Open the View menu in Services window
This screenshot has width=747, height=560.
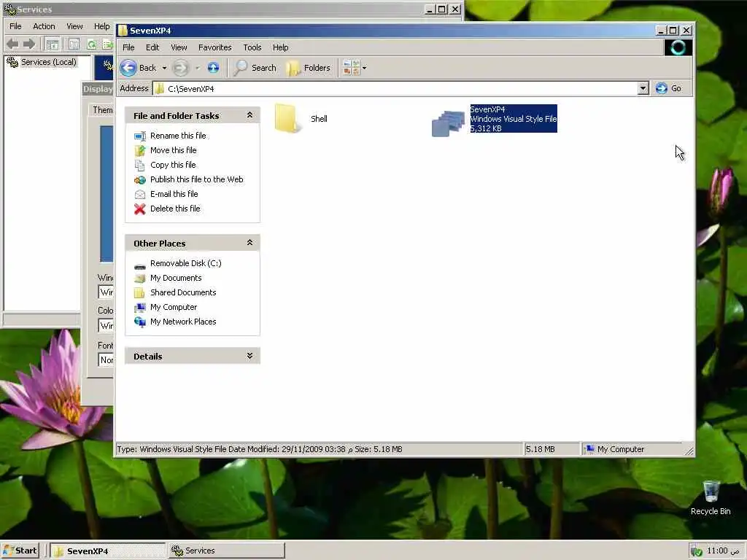74,26
